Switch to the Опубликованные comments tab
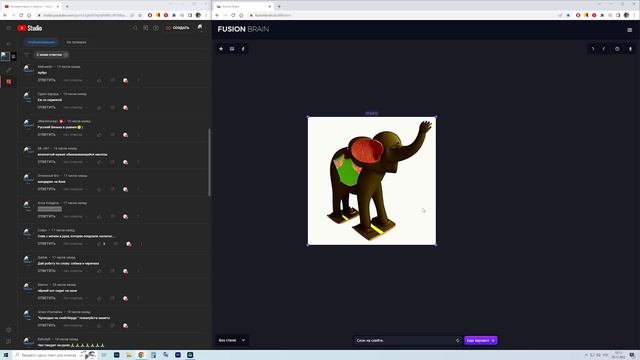Image resolution: width=640 pixels, height=360 pixels. 41,42
